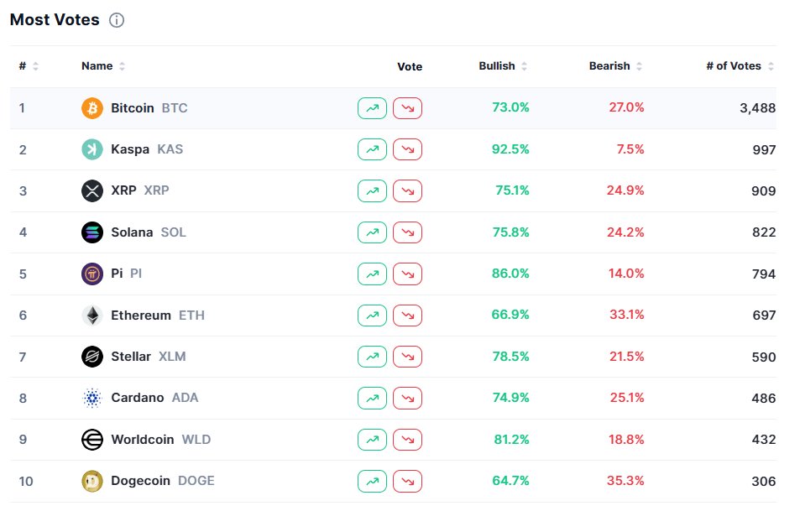Vote bearish on Cardano
Screen dimensions: 805x532
pos(408,398)
